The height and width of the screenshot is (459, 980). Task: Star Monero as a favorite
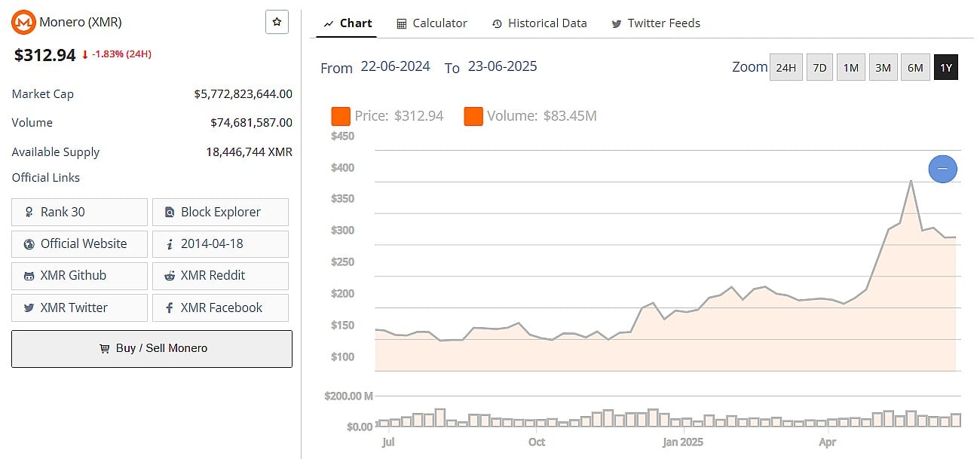[277, 23]
